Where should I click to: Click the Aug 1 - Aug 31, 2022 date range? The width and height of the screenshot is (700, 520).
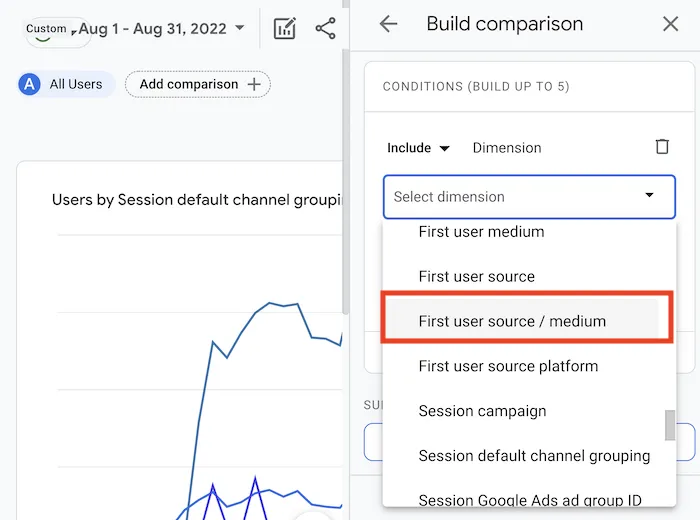152,28
